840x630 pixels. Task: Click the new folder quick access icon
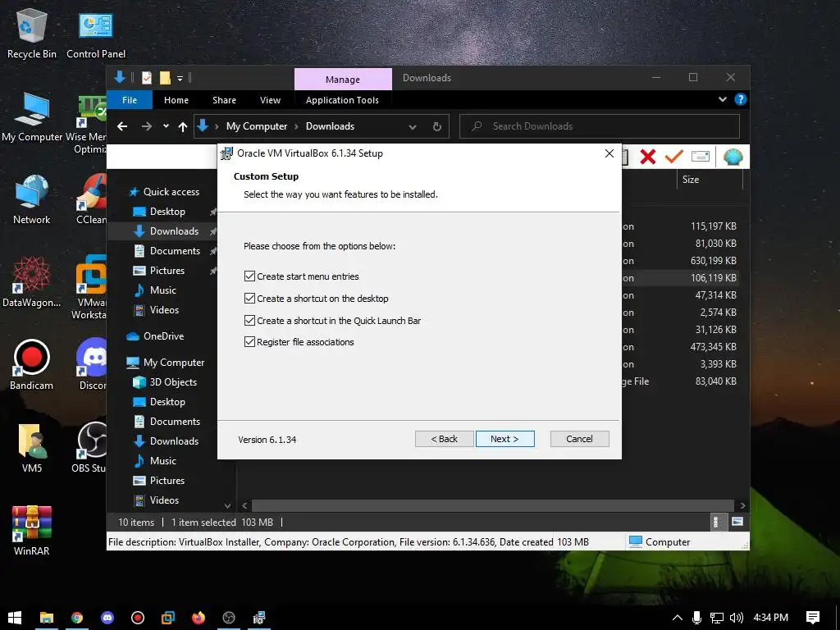point(165,78)
